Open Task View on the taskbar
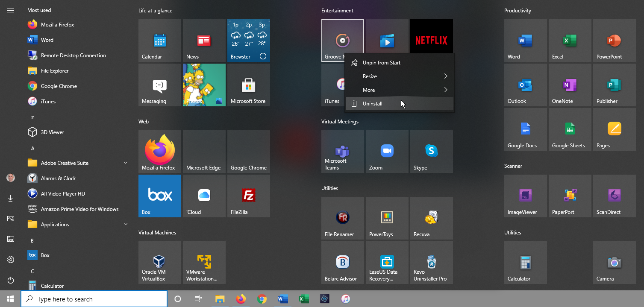644x307 pixels. [198, 299]
